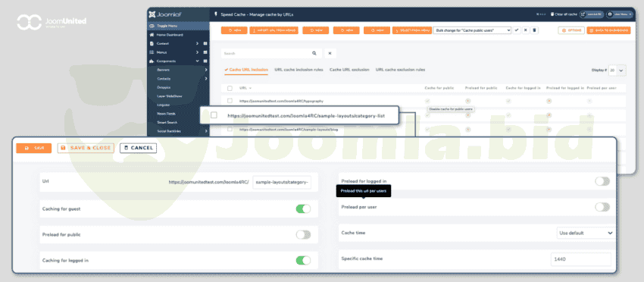644x282 pixels.
Task: Open the Display # dropdown showing 20
Action: (617, 70)
